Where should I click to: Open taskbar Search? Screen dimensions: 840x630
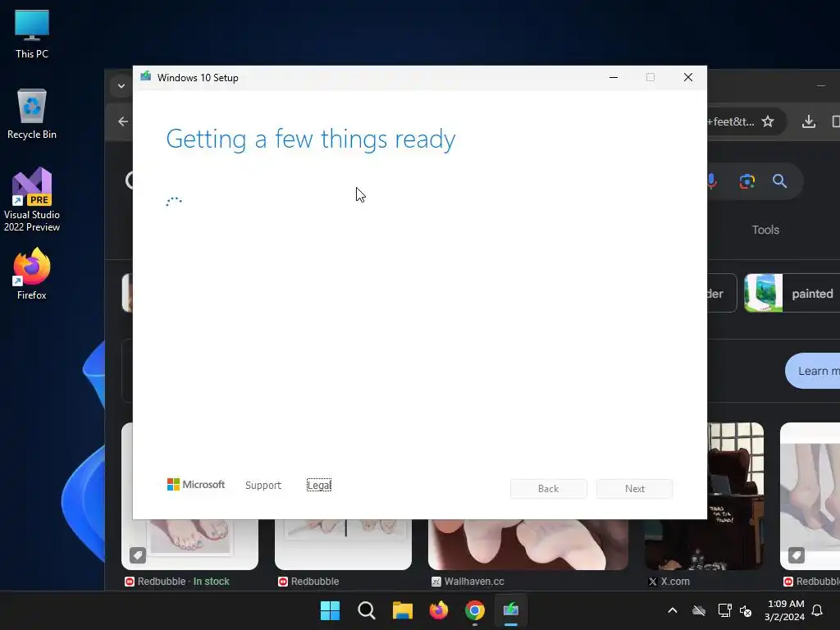click(367, 610)
